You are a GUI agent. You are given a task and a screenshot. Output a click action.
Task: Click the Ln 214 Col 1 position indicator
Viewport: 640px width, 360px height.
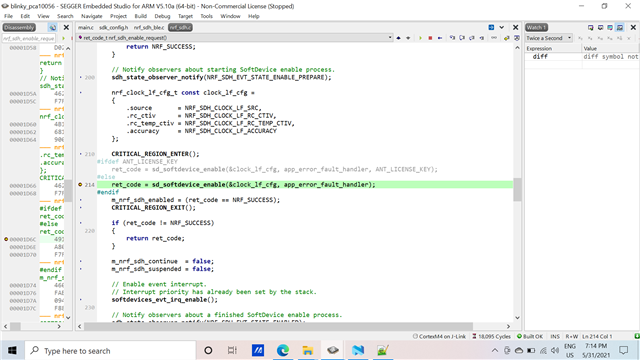pos(597,336)
